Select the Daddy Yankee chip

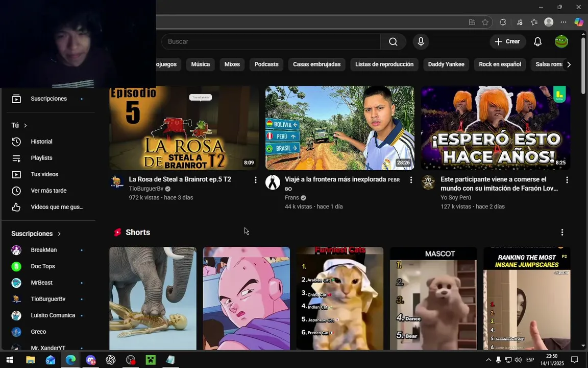click(x=446, y=64)
